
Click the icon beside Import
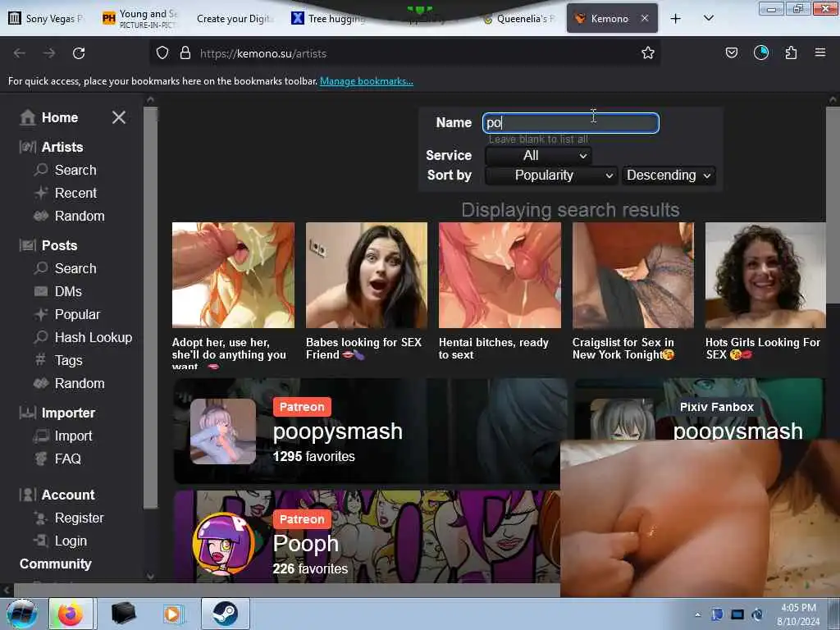(x=41, y=436)
